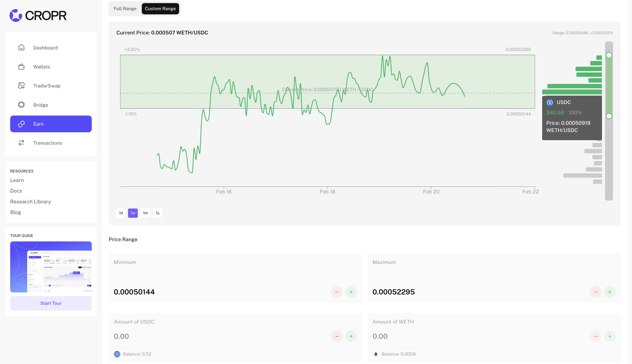632x364 pixels.
Task: Set chart timeframe to 1d
Action: click(121, 213)
